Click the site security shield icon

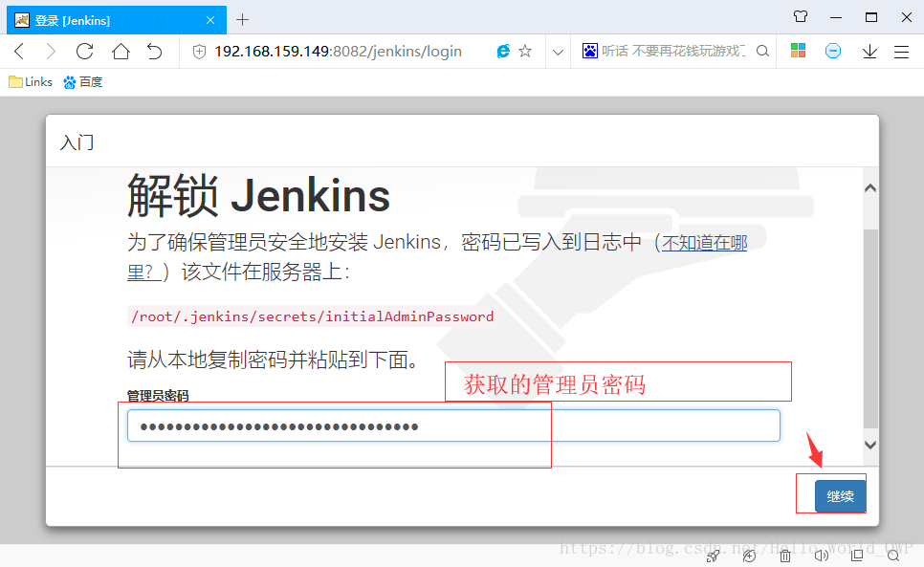coord(200,52)
